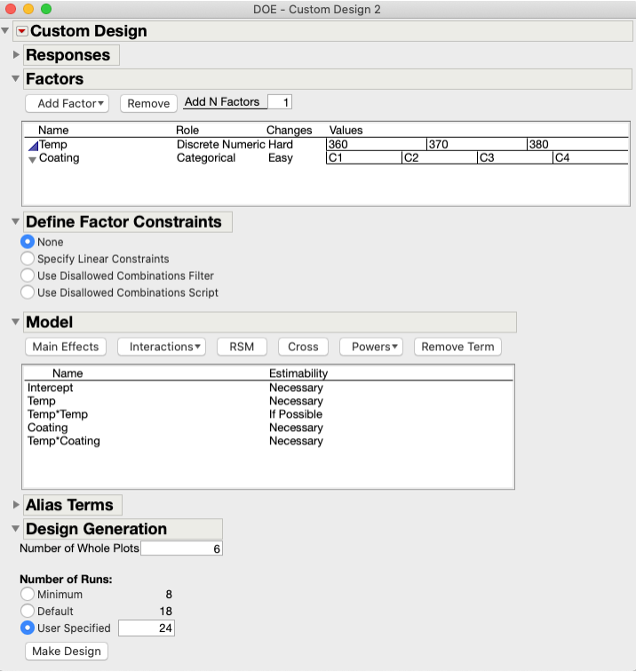Click the Custom Design red triangle menu icon

[x=22, y=31]
